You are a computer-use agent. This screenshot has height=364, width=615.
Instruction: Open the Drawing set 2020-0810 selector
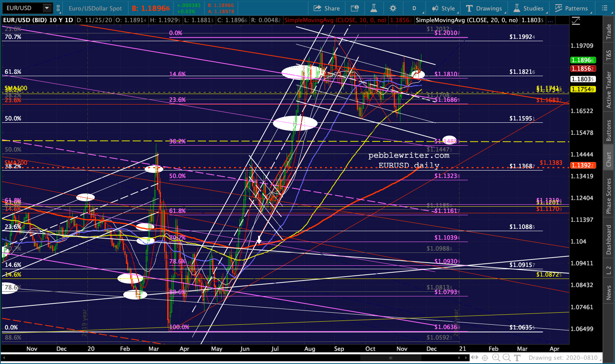click(563, 358)
